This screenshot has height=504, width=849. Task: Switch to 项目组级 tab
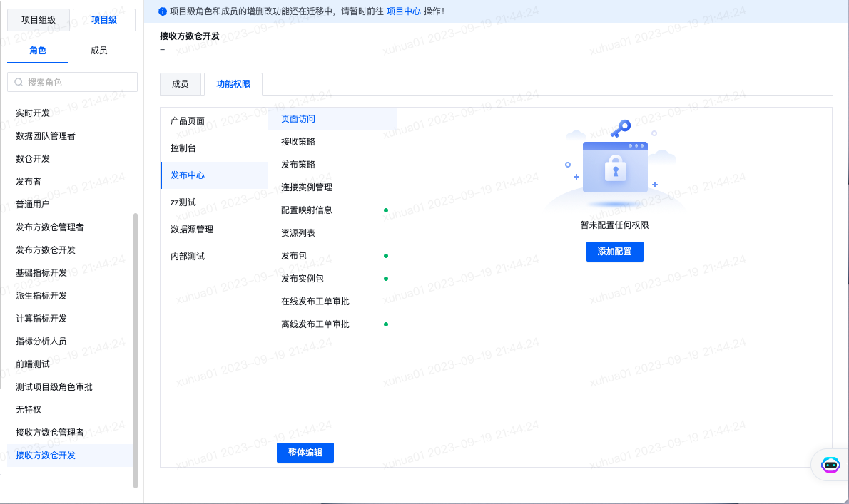pos(39,20)
